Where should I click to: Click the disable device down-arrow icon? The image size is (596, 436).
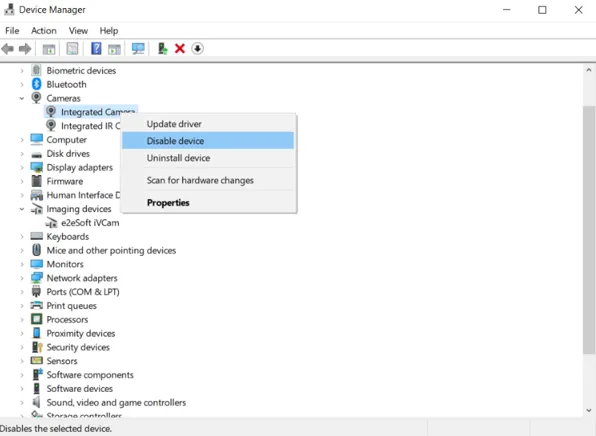[197, 49]
